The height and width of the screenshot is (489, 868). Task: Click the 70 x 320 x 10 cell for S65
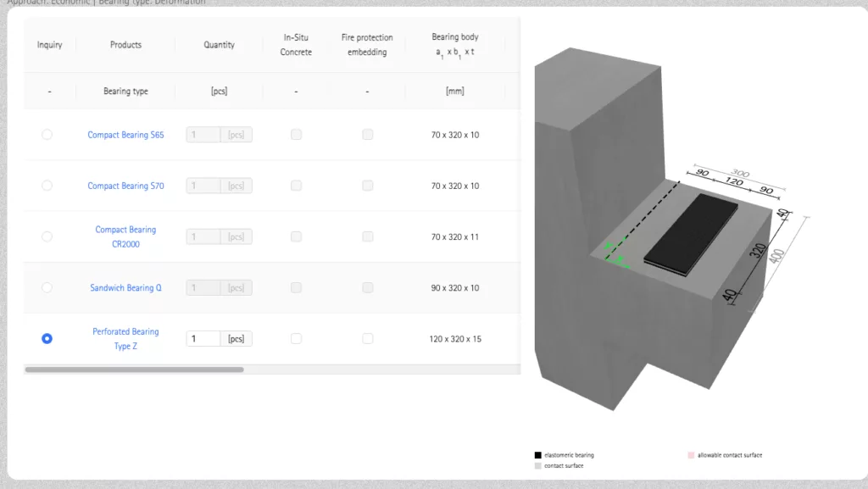(x=455, y=135)
